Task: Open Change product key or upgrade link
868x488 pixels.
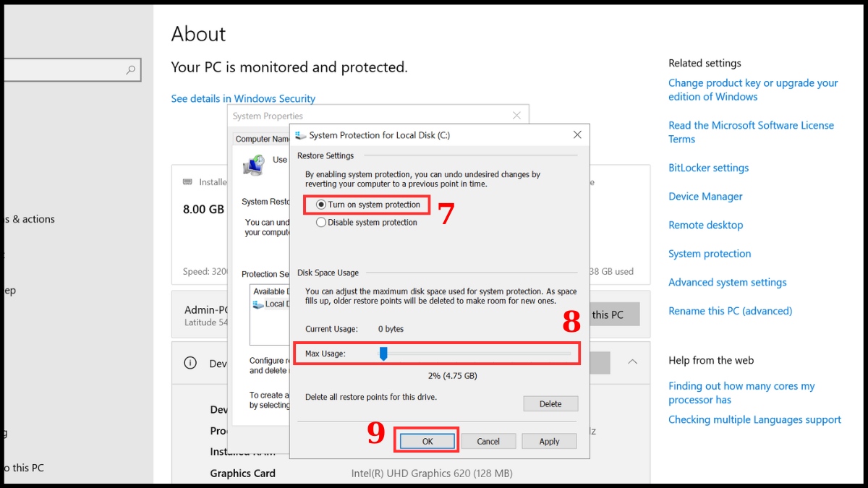Action: [753, 90]
